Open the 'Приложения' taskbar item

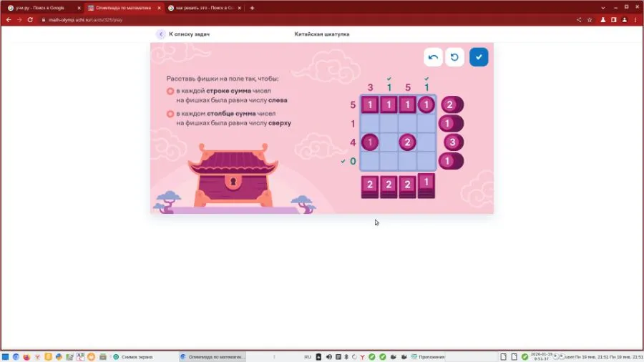coord(428,357)
